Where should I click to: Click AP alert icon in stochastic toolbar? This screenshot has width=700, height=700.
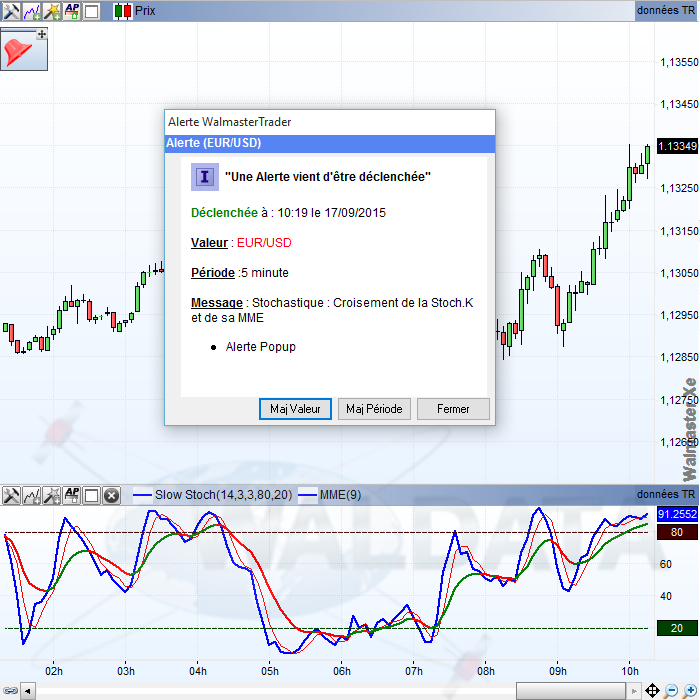pos(72,496)
